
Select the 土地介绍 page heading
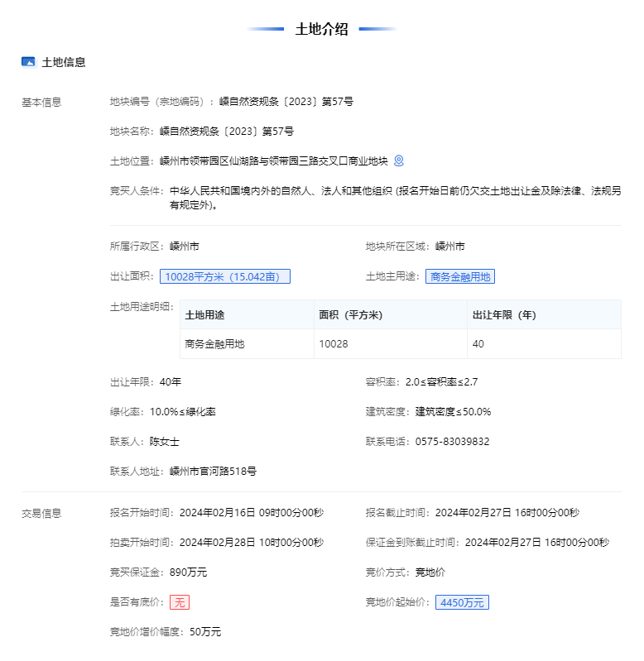[x=322, y=29]
